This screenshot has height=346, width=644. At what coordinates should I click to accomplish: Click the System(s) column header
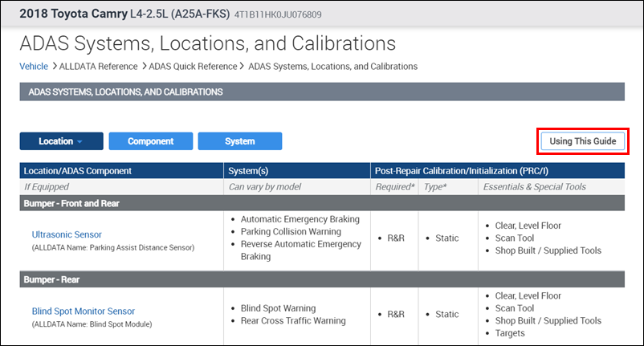(x=297, y=171)
